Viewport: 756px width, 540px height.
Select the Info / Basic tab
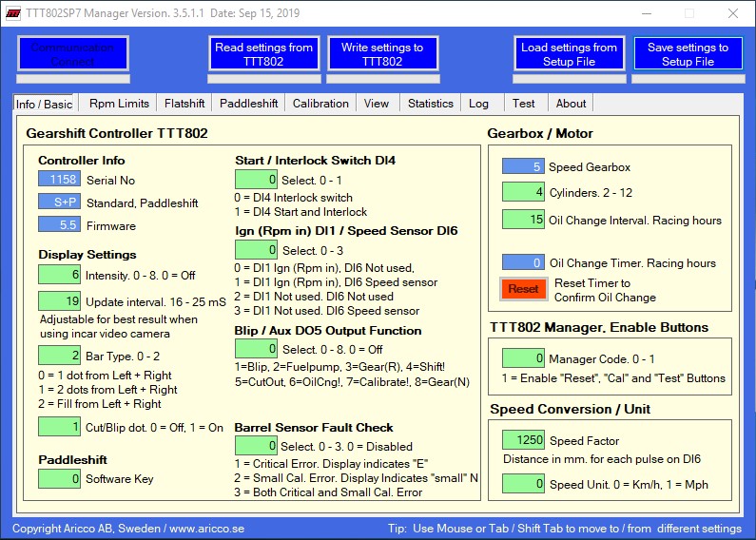click(x=44, y=104)
